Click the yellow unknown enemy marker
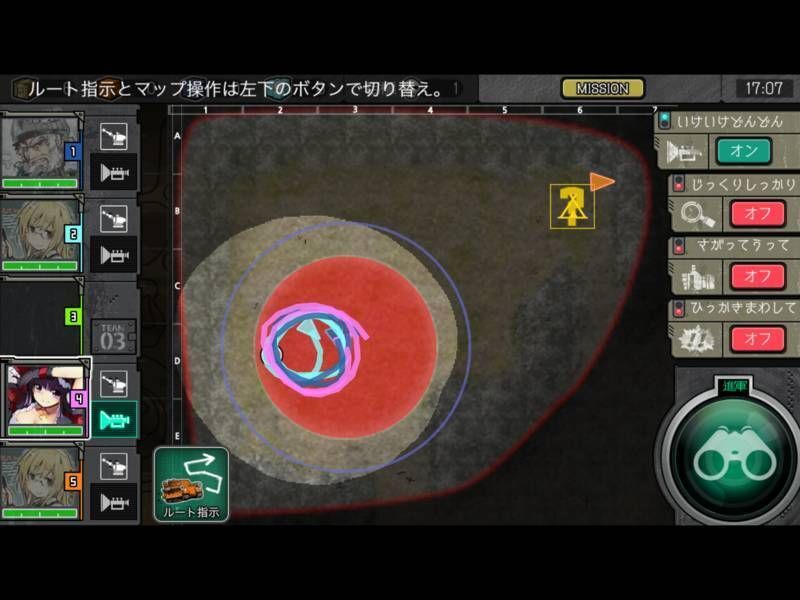Viewport: 800px width, 600px height. pyautogui.click(x=572, y=206)
